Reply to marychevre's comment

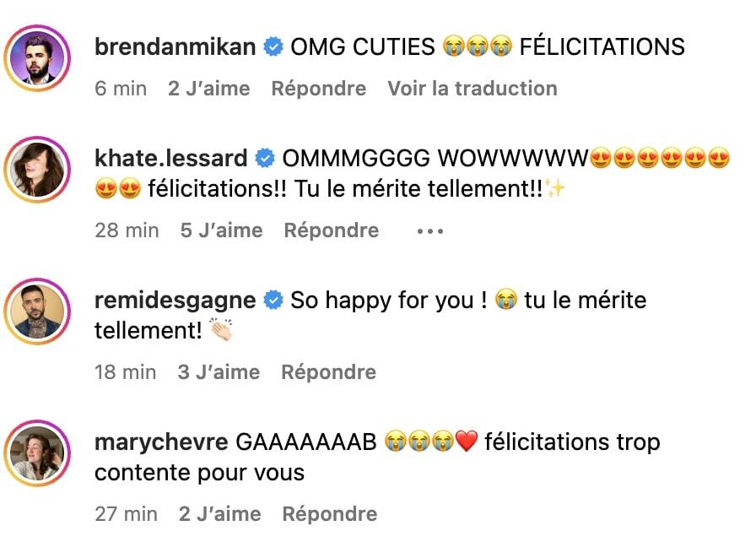pos(329,513)
